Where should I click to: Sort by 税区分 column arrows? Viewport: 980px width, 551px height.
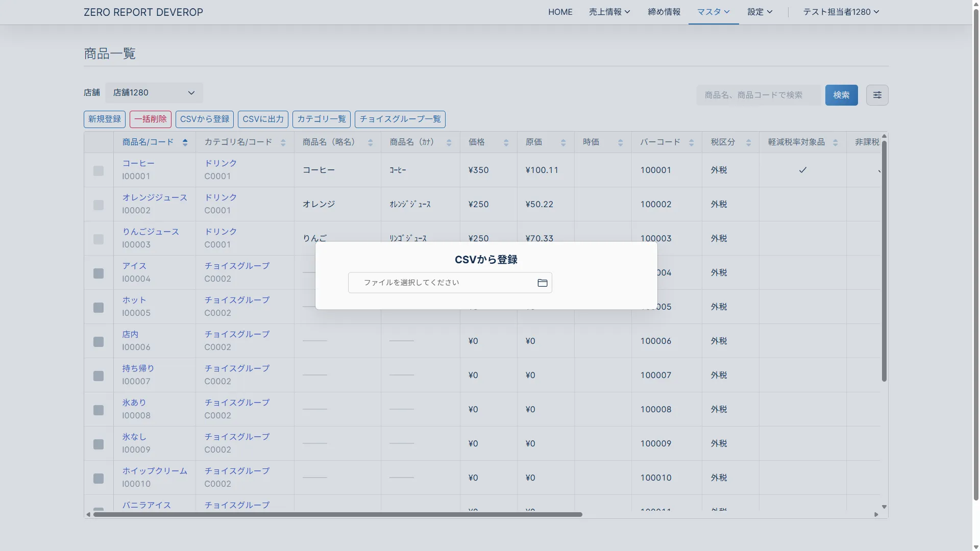point(748,143)
